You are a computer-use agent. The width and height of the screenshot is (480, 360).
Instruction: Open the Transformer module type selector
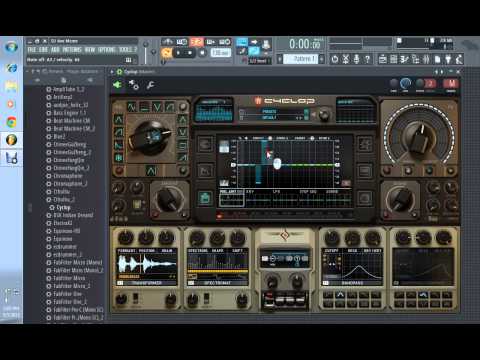click(147, 283)
